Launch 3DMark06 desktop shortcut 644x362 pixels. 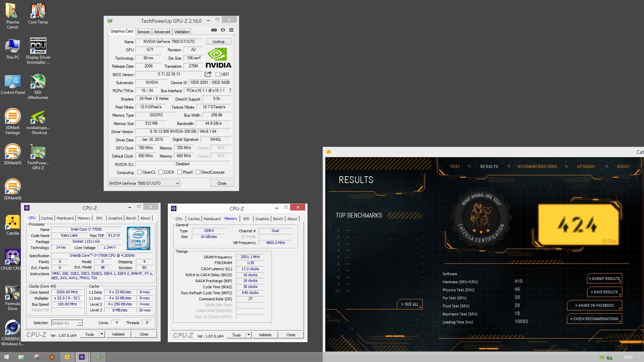tap(12, 190)
